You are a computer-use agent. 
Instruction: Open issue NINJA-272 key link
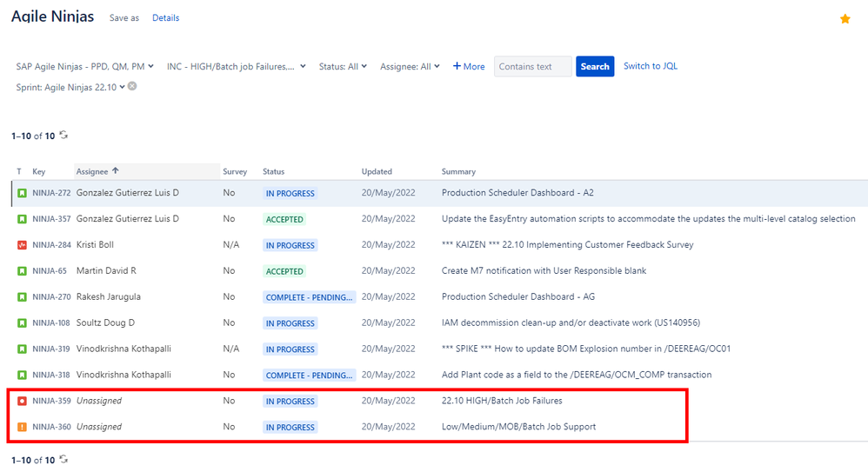tap(51, 193)
